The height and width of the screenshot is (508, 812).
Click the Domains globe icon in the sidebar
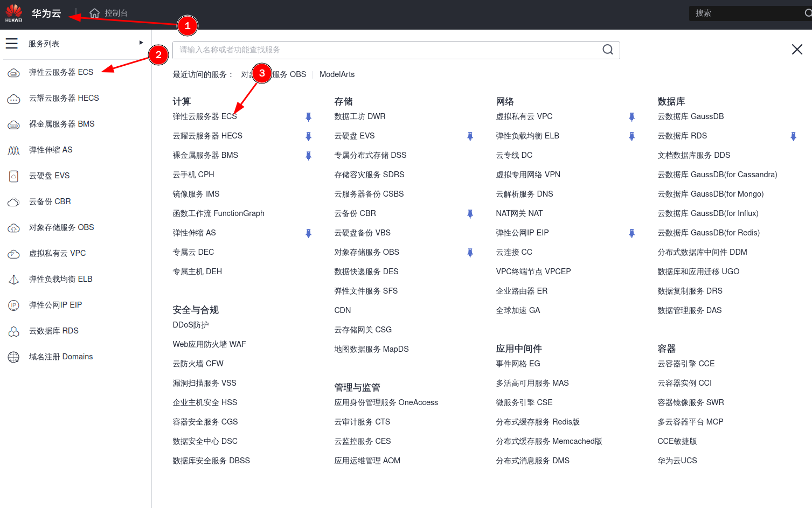point(13,356)
